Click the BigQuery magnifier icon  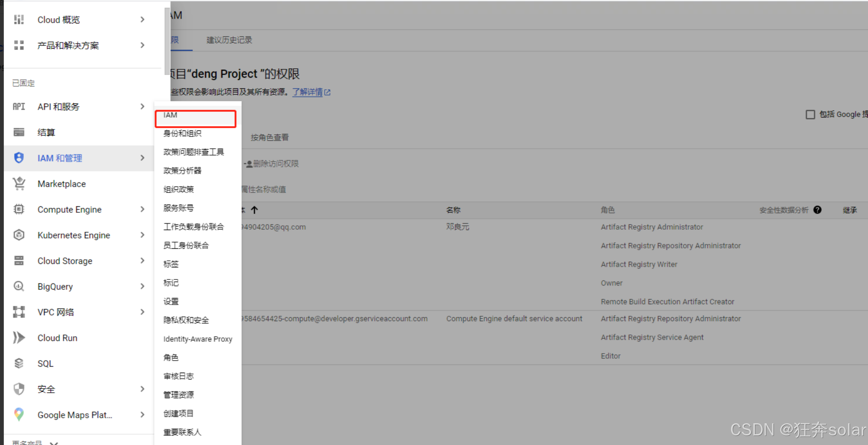coord(19,286)
